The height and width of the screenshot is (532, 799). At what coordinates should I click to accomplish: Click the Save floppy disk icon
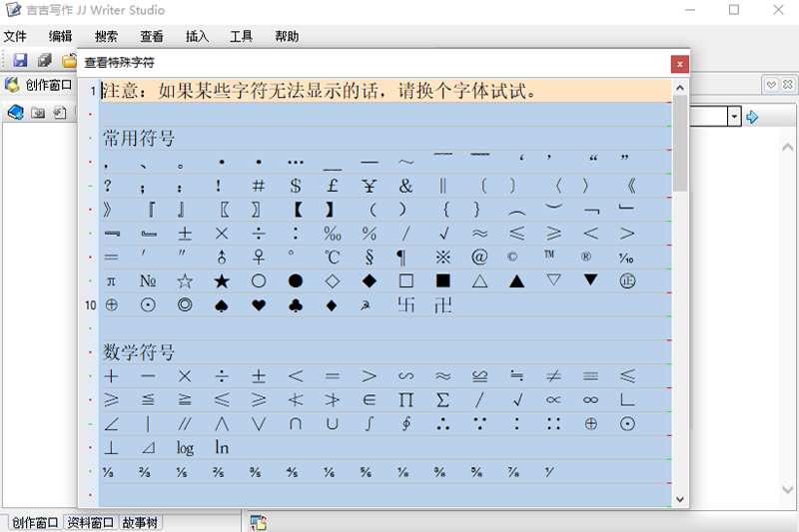click(x=20, y=61)
